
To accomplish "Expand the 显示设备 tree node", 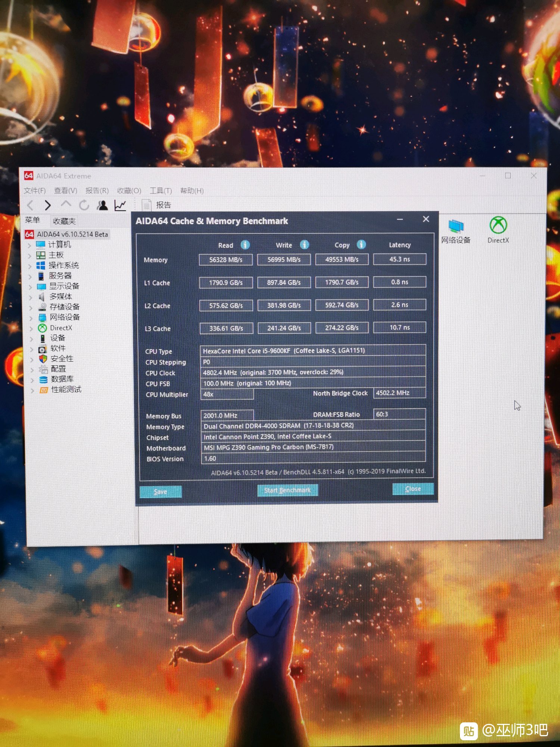I will point(31,287).
